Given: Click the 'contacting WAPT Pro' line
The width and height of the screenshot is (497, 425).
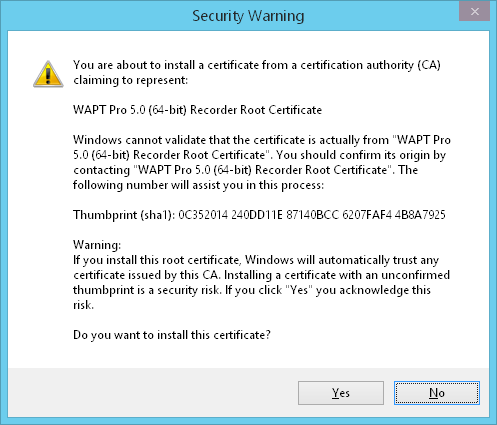Looking at the screenshot, I should [x=245, y=170].
